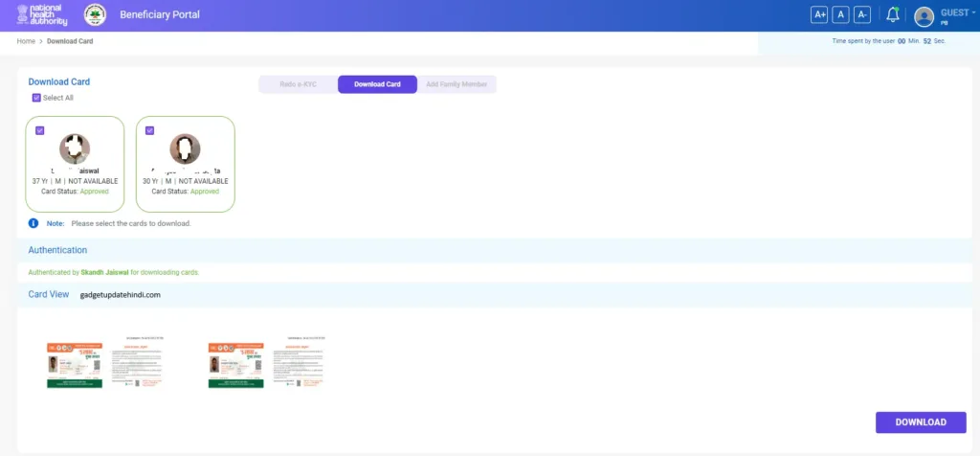980x456 pixels.
Task: Collapse the Card View section header
Action: point(49,294)
